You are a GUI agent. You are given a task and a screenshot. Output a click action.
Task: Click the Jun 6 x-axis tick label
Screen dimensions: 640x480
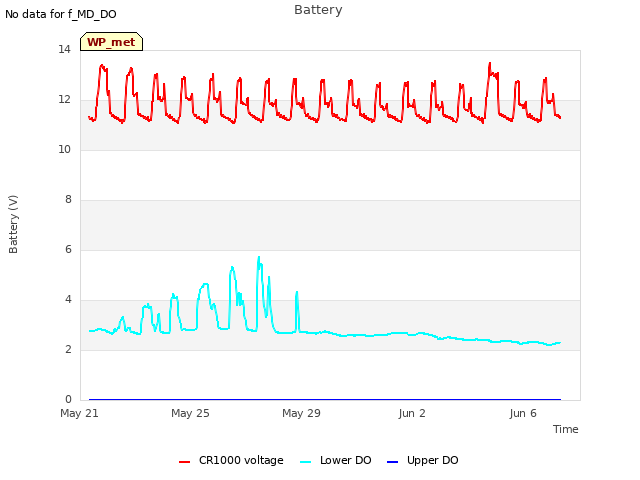click(x=523, y=413)
